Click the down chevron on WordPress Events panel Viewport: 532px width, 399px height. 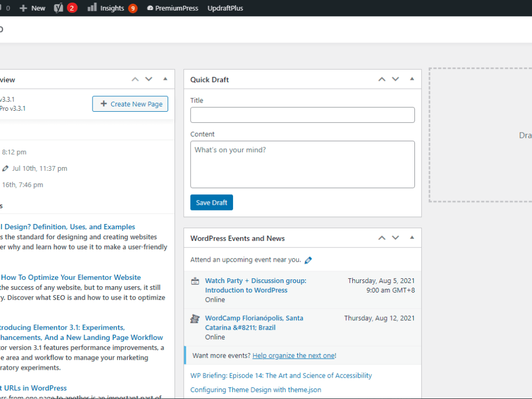point(395,238)
